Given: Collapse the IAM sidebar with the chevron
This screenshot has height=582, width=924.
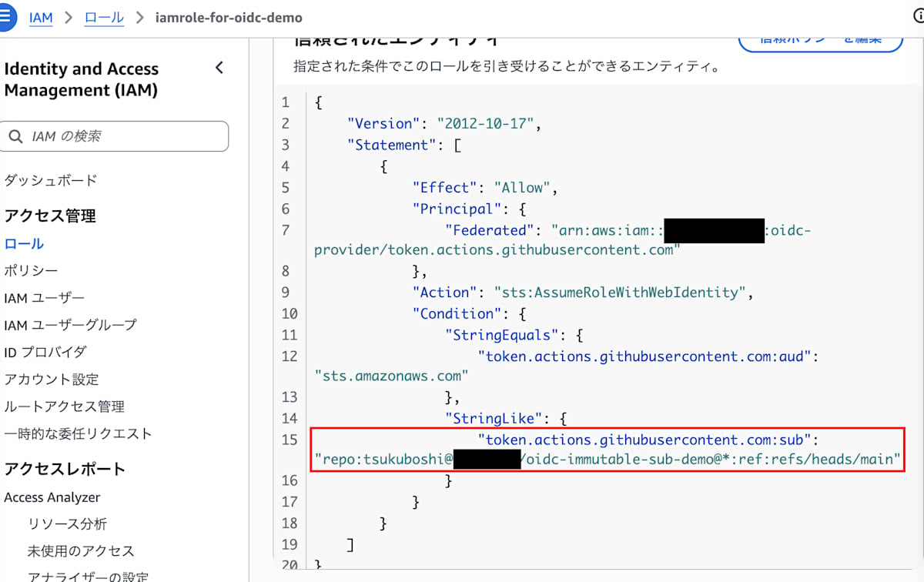Looking at the screenshot, I should (219, 68).
